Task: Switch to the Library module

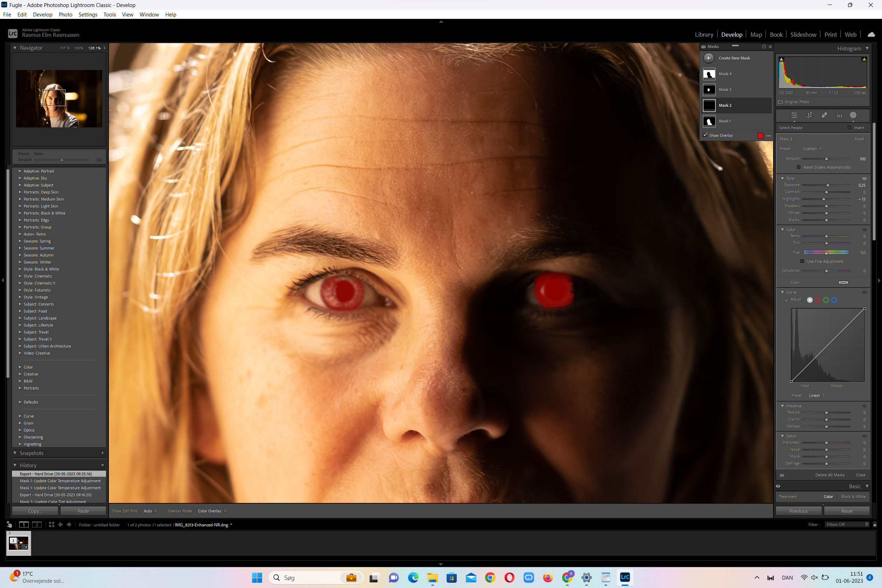Action: 703,35
